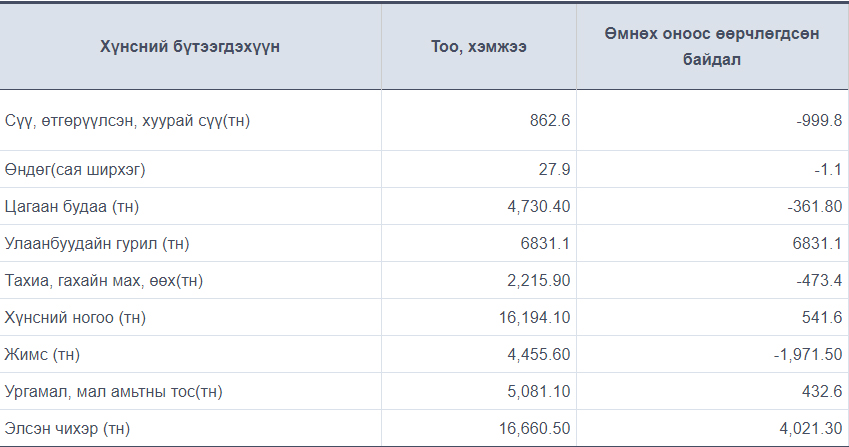Click the 862.6 quantity cell
This screenshot has width=849, height=447.
point(550,120)
